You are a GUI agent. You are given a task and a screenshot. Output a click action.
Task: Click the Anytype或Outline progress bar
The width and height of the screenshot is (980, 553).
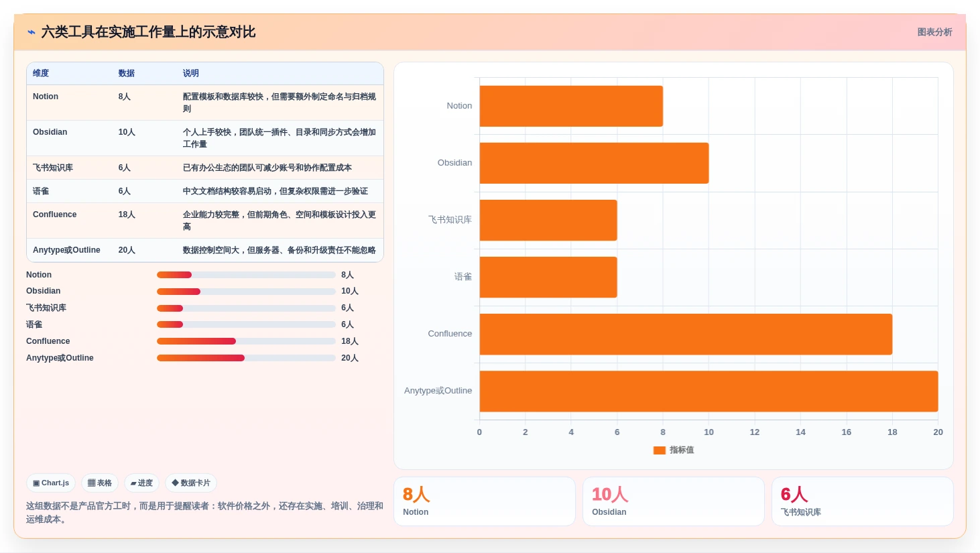point(246,358)
